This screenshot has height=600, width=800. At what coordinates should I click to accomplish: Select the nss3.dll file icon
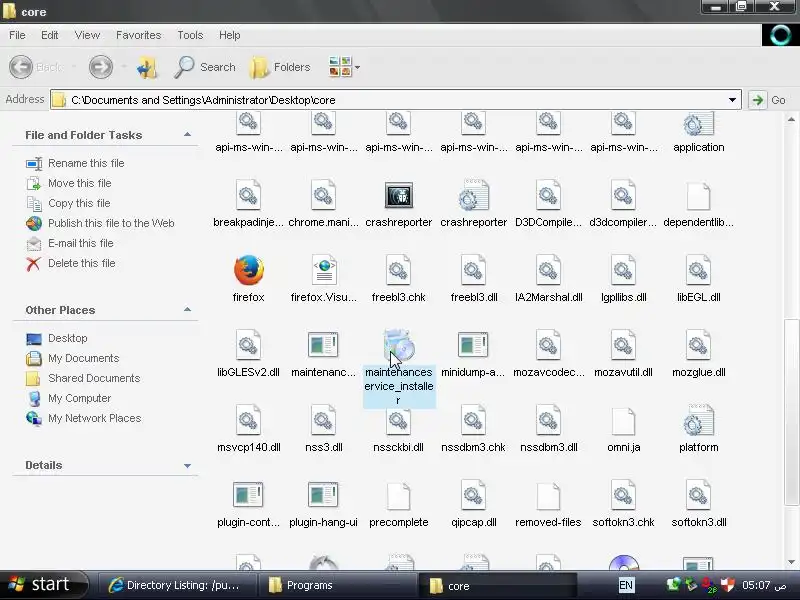[x=323, y=420]
